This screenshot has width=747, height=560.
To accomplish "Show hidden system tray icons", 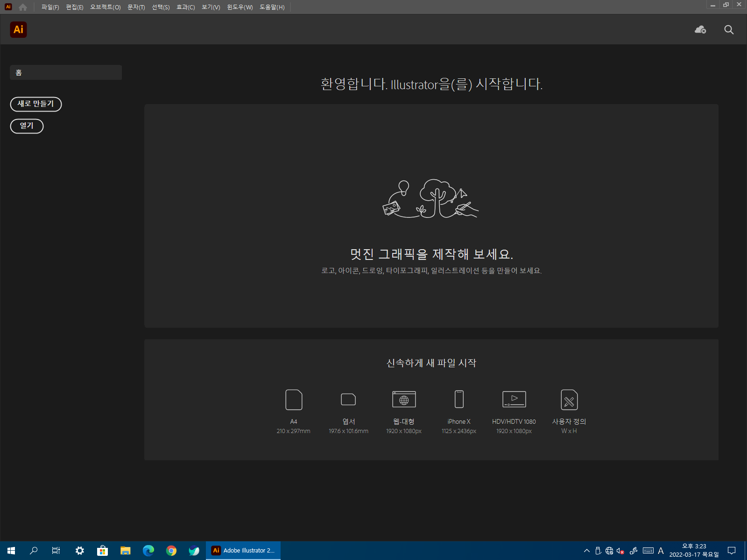I will tap(587, 551).
